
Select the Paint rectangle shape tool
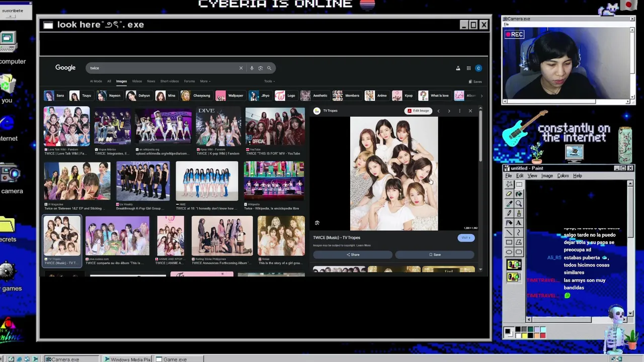(x=509, y=242)
